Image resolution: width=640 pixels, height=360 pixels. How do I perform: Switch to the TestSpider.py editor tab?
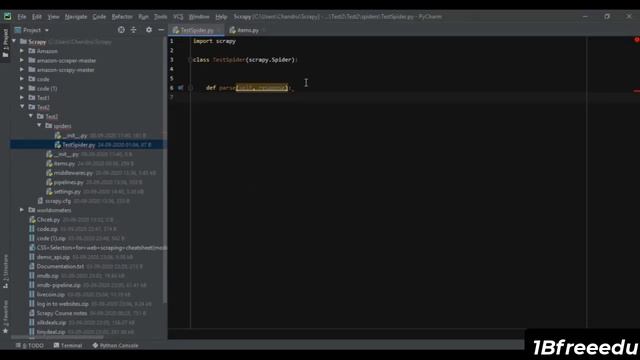pyautogui.click(x=197, y=30)
